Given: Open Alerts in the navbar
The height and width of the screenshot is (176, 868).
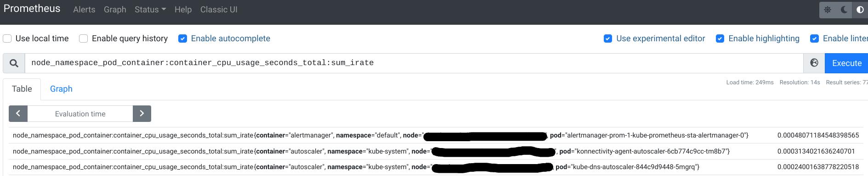Looking at the screenshot, I should point(84,10).
